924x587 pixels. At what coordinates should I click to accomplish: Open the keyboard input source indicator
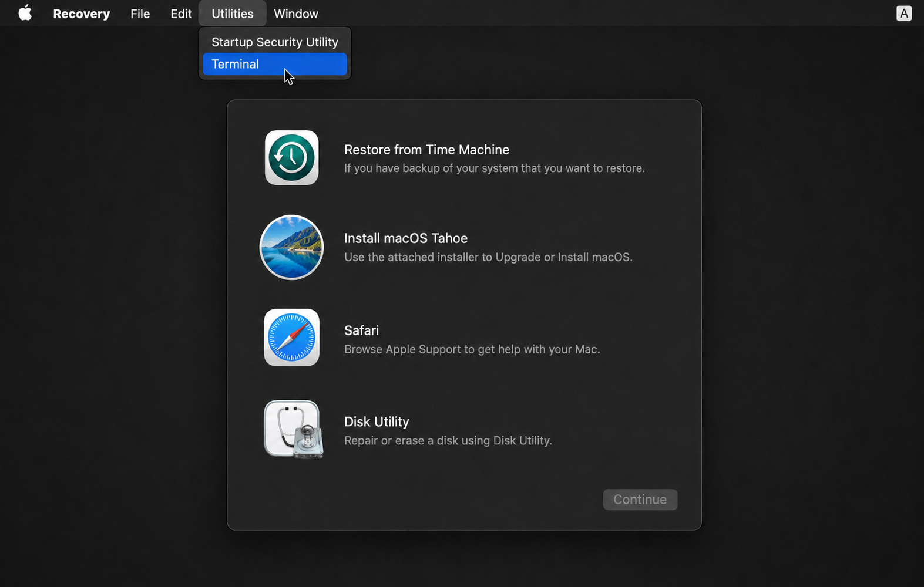(904, 13)
